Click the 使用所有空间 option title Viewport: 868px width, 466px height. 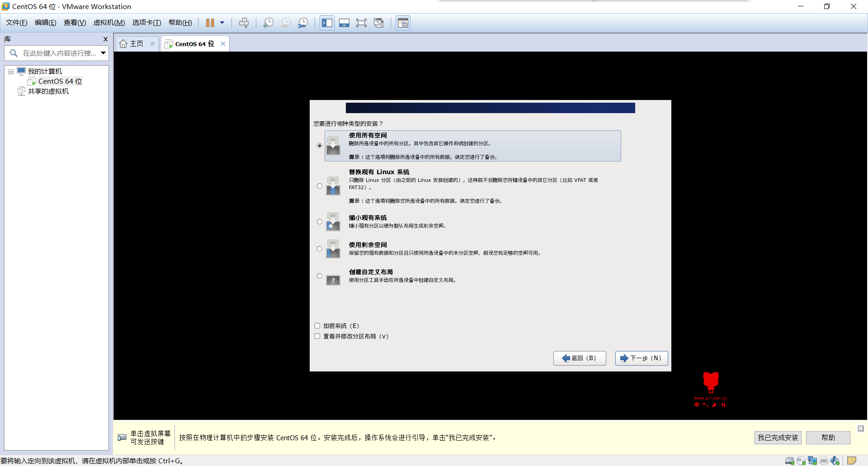pos(368,135)
